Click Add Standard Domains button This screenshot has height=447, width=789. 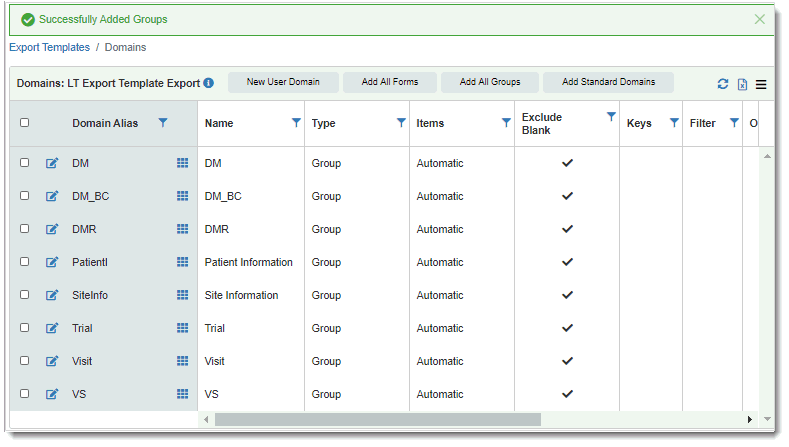[x=608, y=82]
